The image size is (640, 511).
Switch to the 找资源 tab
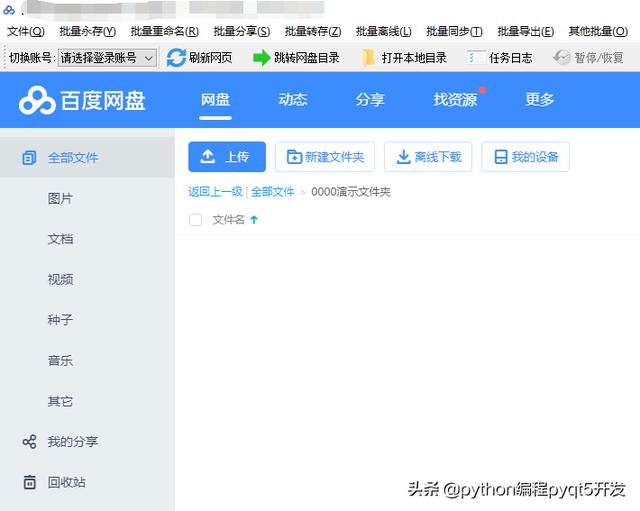[455, 100]
